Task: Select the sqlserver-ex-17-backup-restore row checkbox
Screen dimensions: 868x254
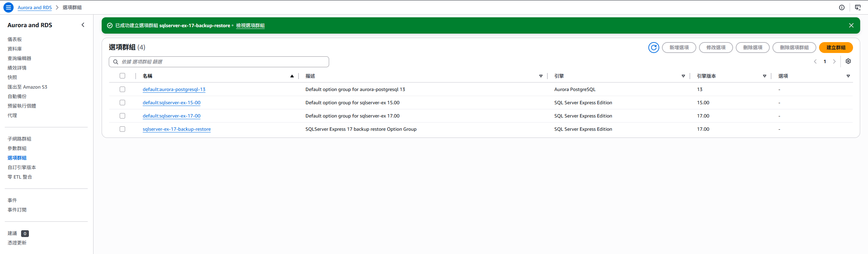Action: [x=122, y=129]
